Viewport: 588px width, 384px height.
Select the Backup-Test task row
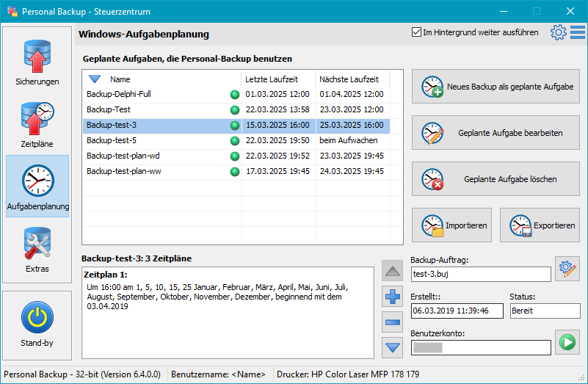pyautogui.click(x=236, y=109)
